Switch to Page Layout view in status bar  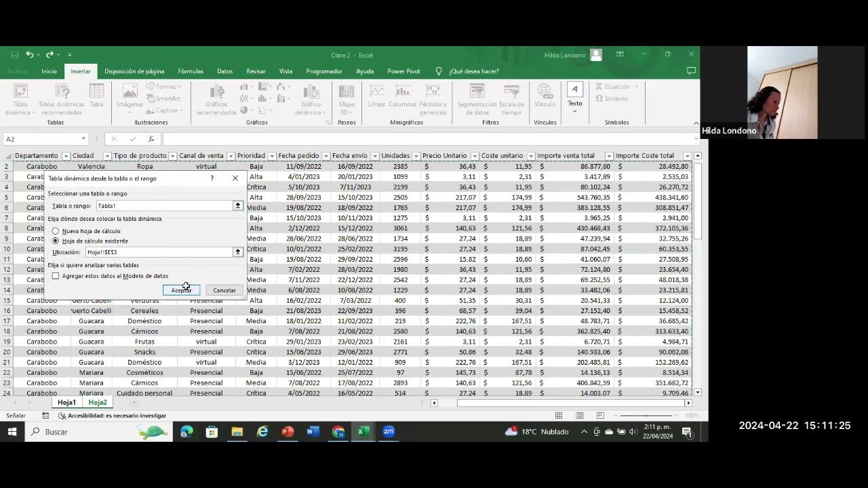click(579, 415)
